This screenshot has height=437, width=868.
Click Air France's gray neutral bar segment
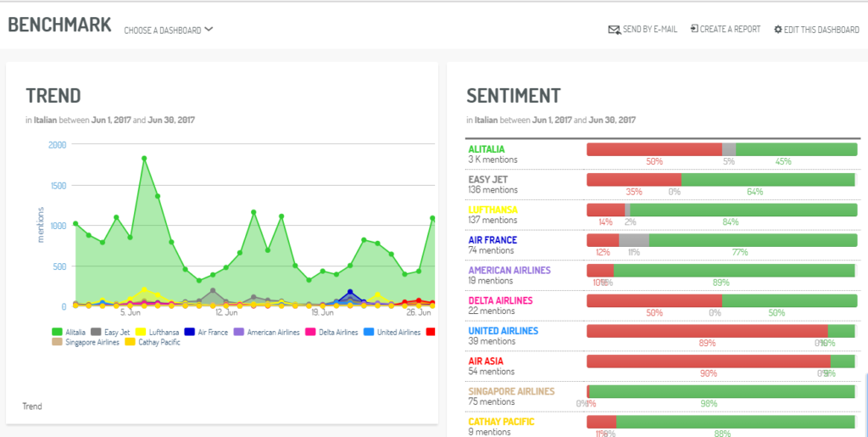click(x=634, y=240)
